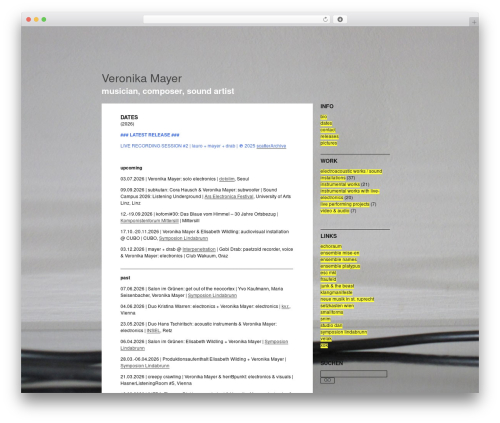This screenshot has height=423, width=500.
Task: Select the 21.03.2026 creepy crawling entry text
Action: [x=207, y=380]
